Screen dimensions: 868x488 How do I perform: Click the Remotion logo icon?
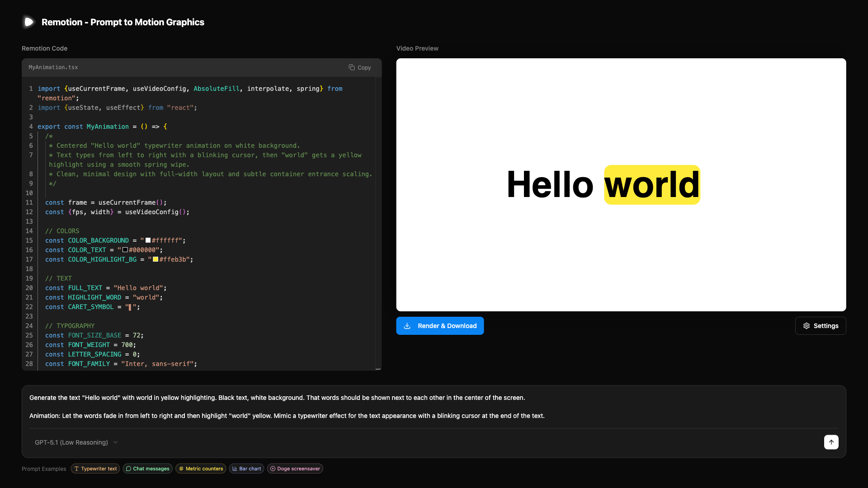point(28,22)
